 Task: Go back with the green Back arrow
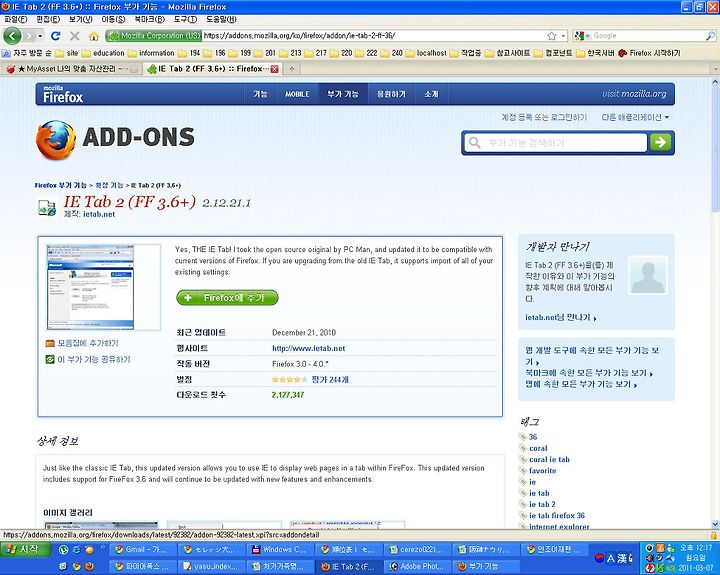coord(12,36)
